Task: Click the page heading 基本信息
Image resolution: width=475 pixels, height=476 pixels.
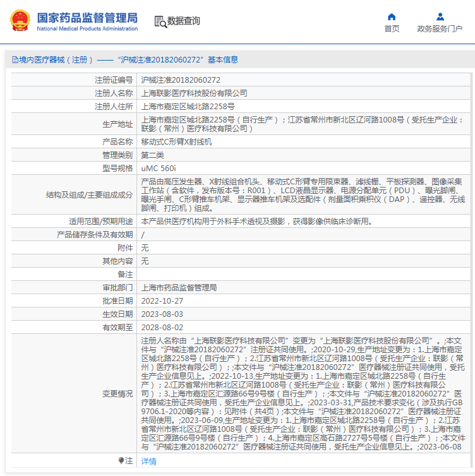Action: tap(223, 60)
